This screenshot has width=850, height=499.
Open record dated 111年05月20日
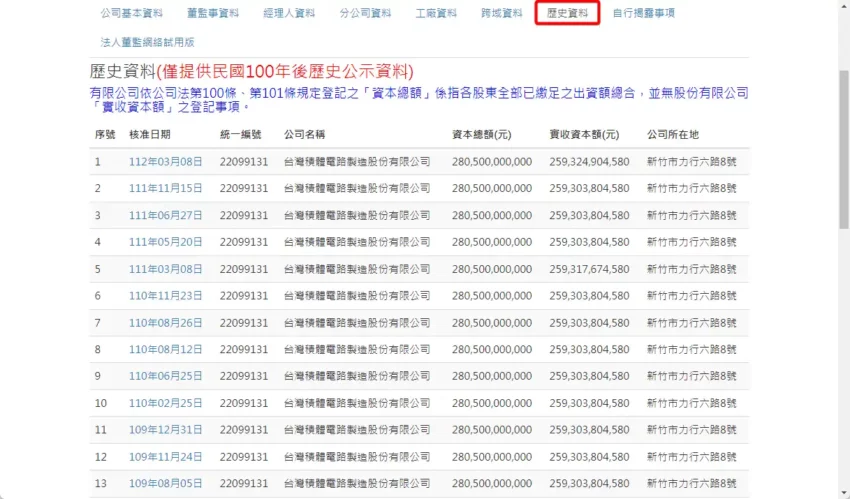[165, 242]
